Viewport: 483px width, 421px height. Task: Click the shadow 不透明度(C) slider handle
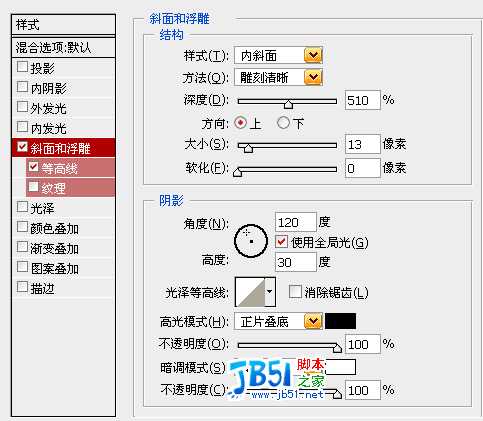(337, 394)
